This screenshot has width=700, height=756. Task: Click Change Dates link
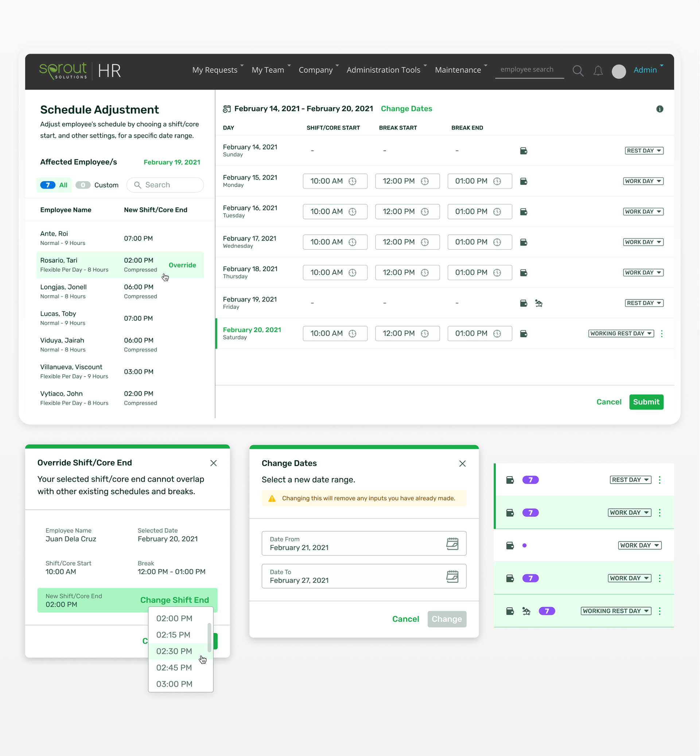click(x=406, y=109)
